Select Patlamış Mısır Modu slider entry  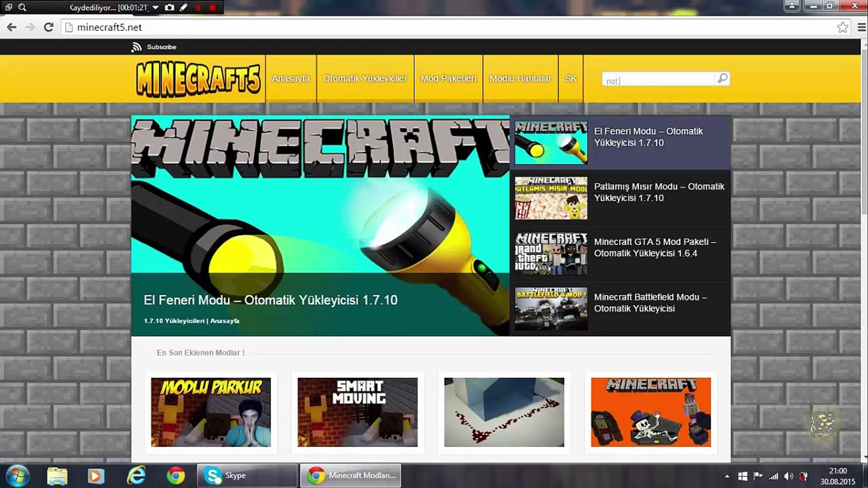[659, 192]
